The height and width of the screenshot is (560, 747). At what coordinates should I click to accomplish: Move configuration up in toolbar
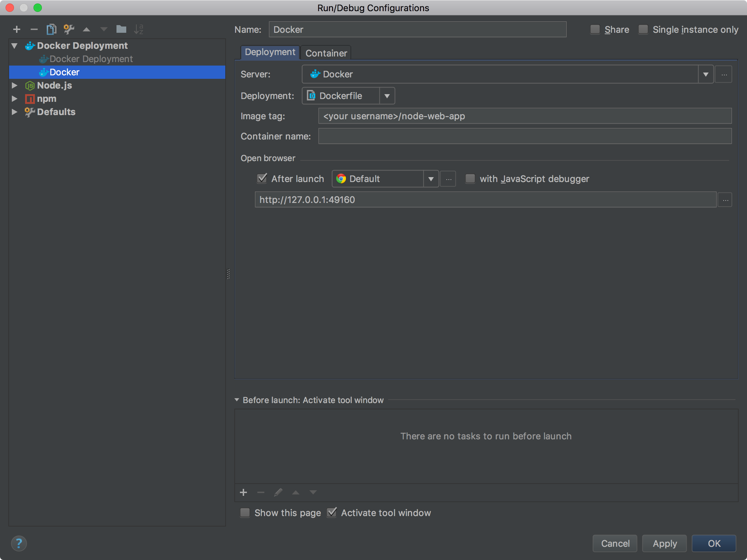tap(86, 29)
